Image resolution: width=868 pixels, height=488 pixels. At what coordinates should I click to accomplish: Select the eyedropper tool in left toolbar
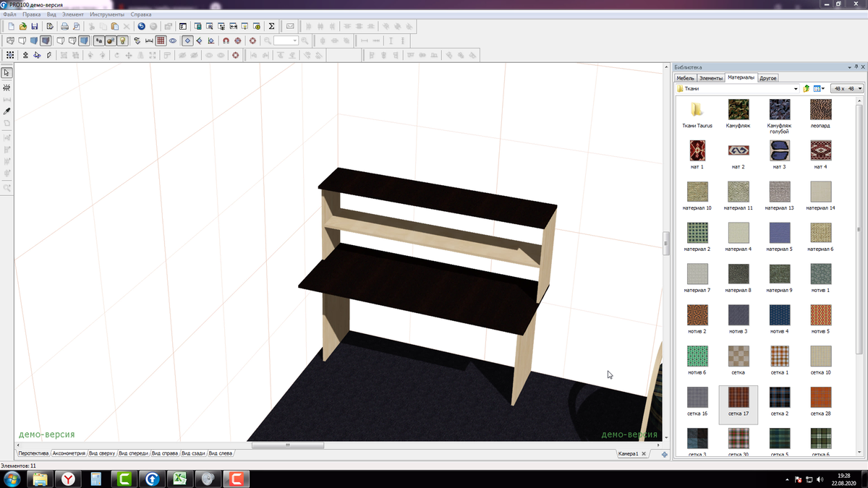[x=7, y=111]
